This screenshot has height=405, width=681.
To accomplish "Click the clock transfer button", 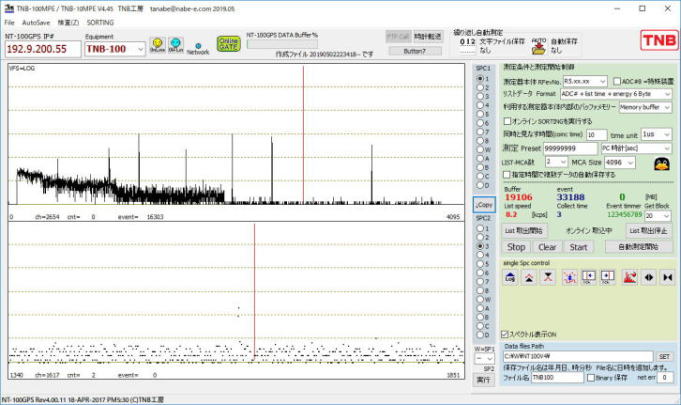I will click(427, 37).
